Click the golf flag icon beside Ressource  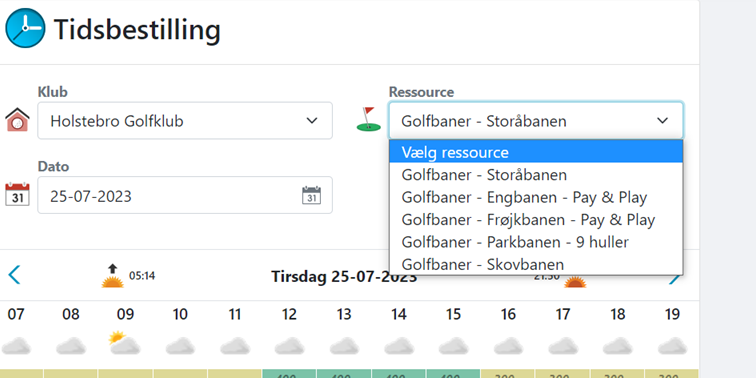pyautogui.click(x=369, y=120)
